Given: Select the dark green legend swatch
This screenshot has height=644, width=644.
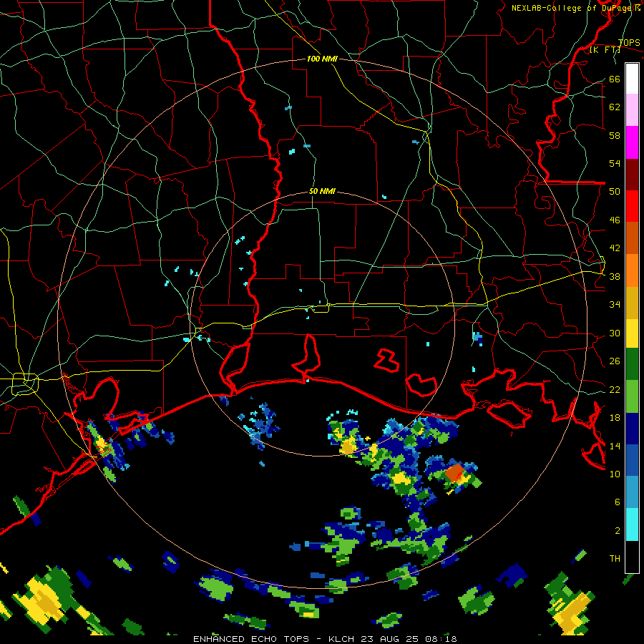Looking at the screenshot, I should coord(632,364).
